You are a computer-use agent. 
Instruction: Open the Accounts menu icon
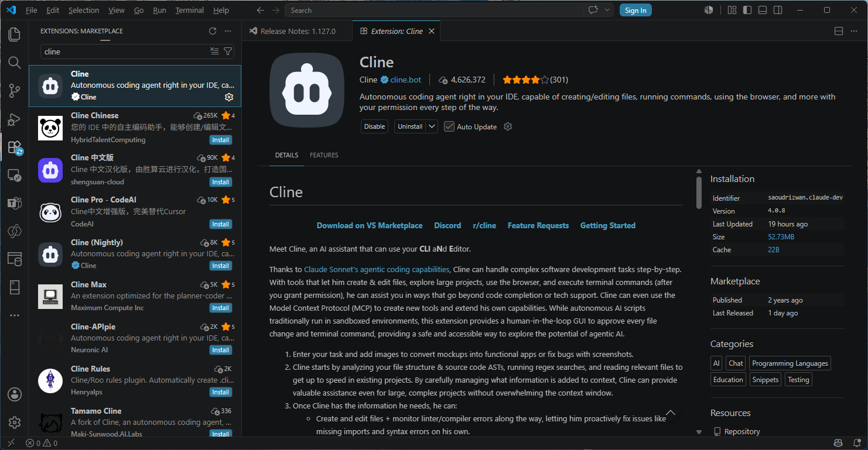(x=15, y=394)
